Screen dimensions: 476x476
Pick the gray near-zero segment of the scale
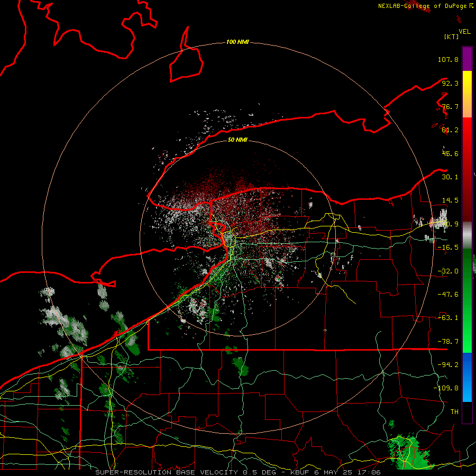(467, 235)
